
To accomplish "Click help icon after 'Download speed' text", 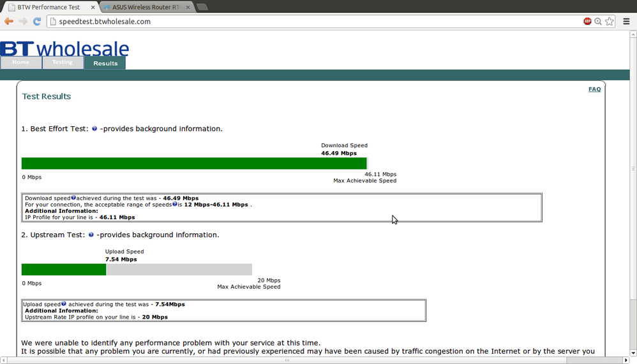I will click(x=73, y=198).
